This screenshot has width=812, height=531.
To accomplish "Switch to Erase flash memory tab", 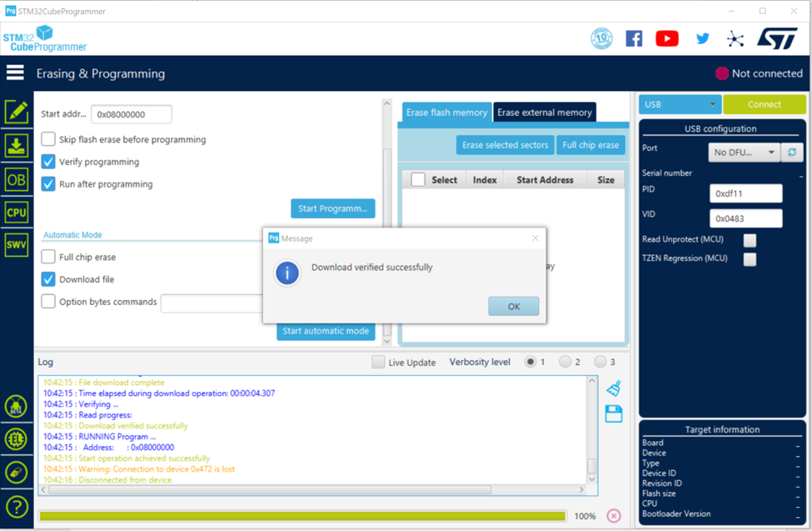I will click(446, 112).
